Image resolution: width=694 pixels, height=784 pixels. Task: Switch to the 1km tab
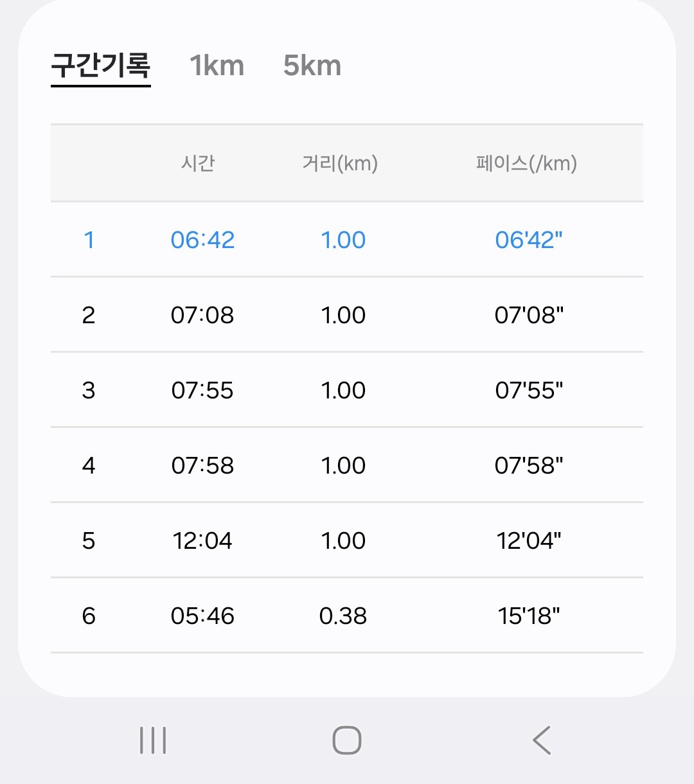[217, 66]
